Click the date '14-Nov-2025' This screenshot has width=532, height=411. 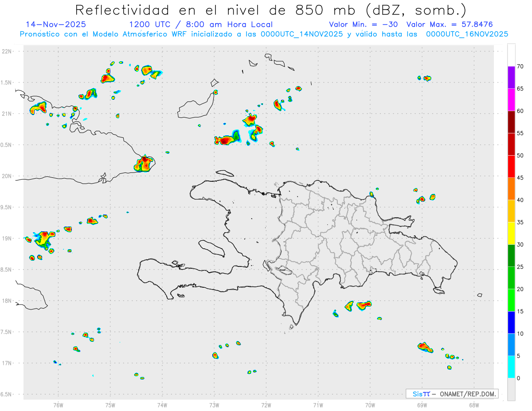click(x=56, y=24)
